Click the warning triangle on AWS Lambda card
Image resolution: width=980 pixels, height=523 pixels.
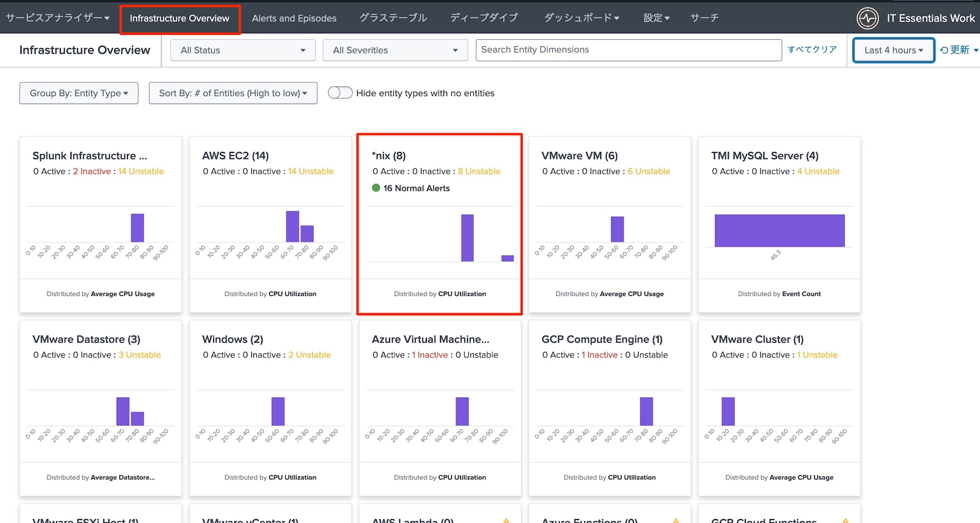pos(506,520)
